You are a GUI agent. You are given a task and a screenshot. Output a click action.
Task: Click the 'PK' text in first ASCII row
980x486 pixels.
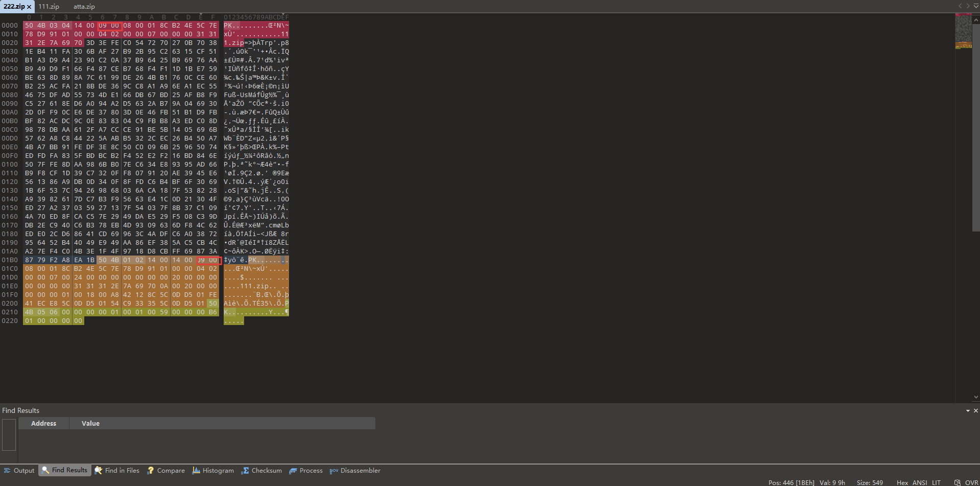pos(228,26)
